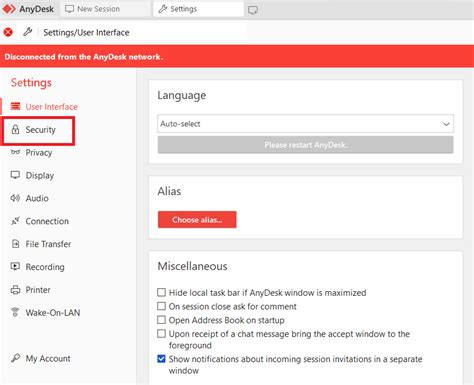Click the Recording play icon

pos(15,266)
